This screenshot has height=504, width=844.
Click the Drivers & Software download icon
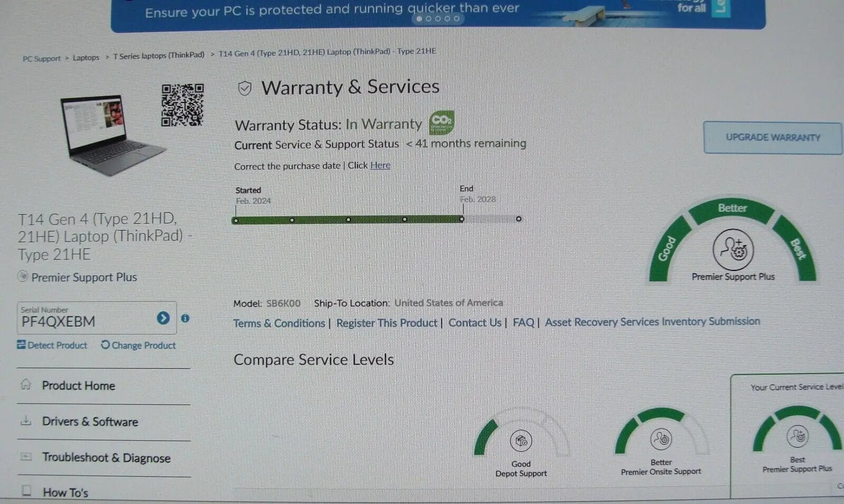pyautogui.click(x=26, y=420)
